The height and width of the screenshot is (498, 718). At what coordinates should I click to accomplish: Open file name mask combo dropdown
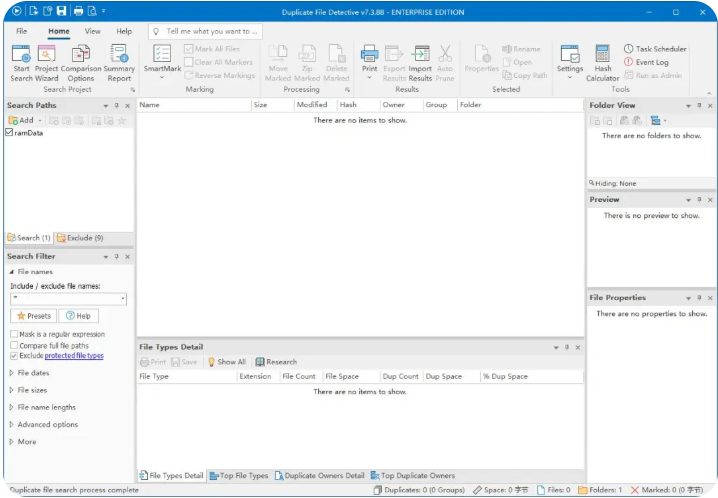(123, 299)
